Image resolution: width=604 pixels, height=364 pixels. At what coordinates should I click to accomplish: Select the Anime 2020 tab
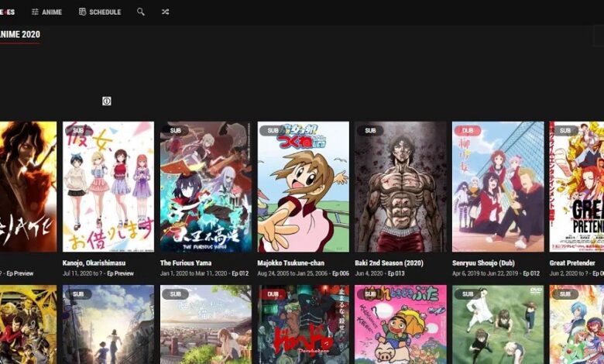point(19,34)
